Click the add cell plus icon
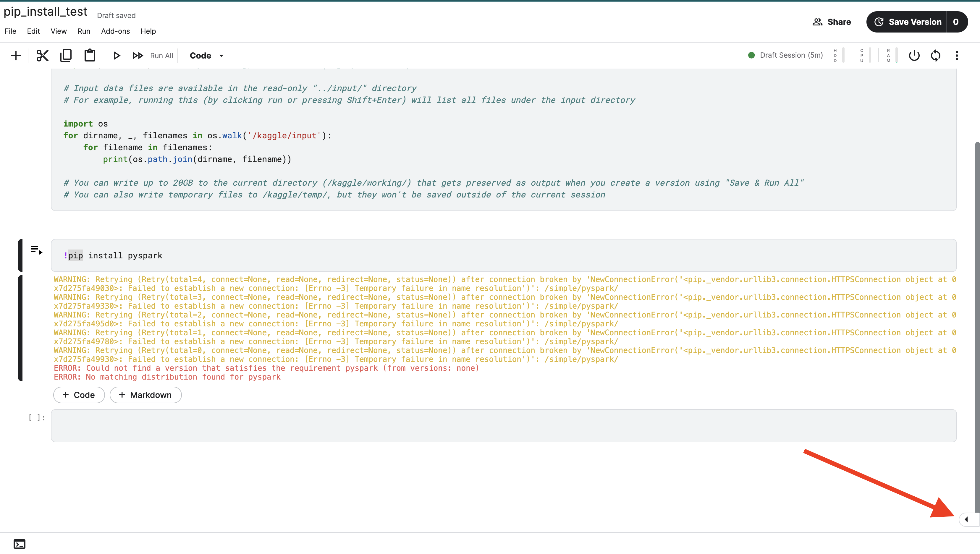This screenshot has height=554, width=980. 16,56
